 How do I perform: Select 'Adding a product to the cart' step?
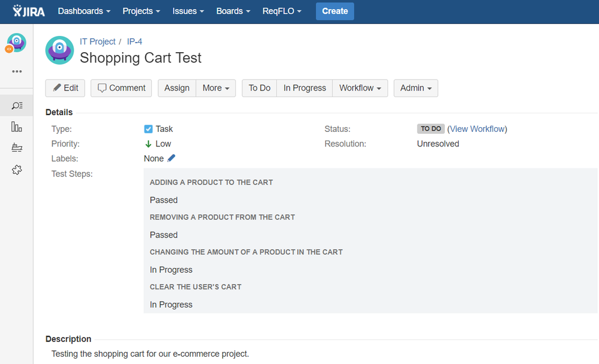(x=211, y=182)
